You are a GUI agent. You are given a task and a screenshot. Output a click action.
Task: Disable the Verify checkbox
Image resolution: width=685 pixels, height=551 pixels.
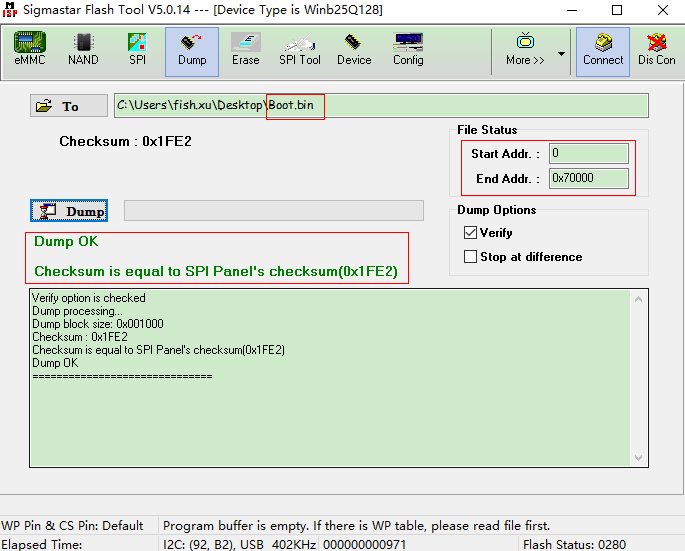(471, 233)
